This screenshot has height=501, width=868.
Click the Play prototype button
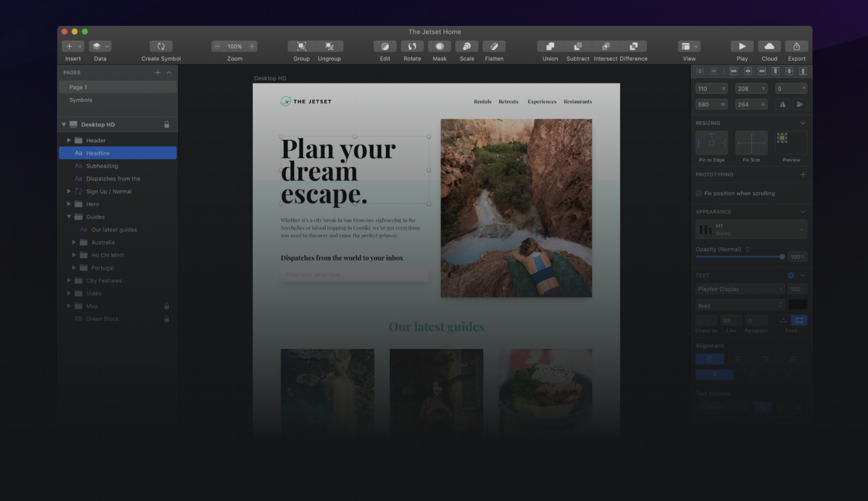[x=742, y=46]
